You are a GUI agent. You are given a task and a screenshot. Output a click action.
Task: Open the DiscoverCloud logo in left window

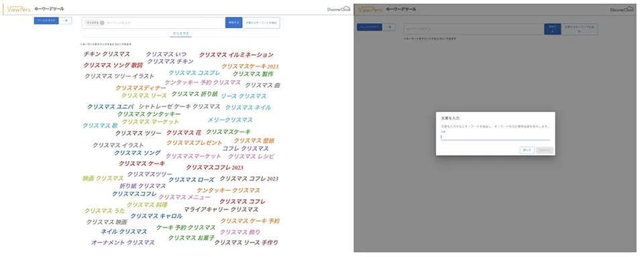(339, 9)
